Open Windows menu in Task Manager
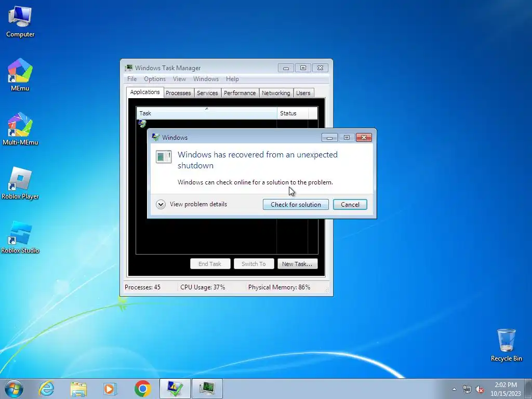 (x=206, y=79)
